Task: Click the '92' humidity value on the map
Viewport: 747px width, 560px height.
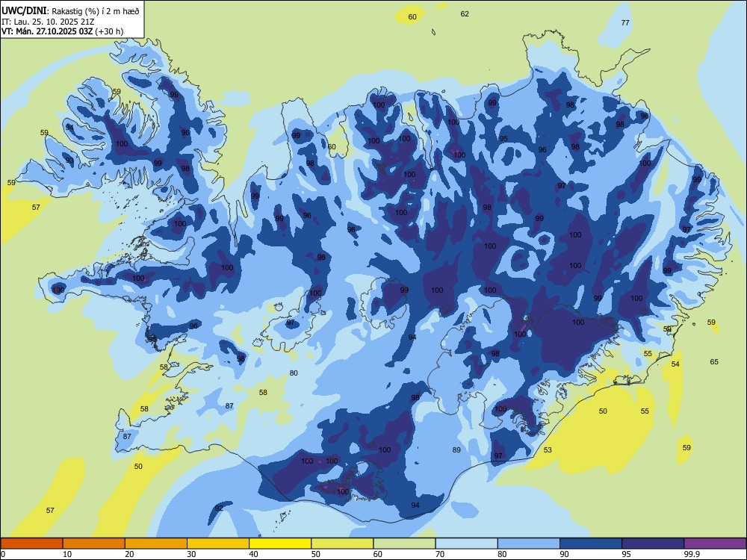Action: pyautogui.click(x=219, y=508)
